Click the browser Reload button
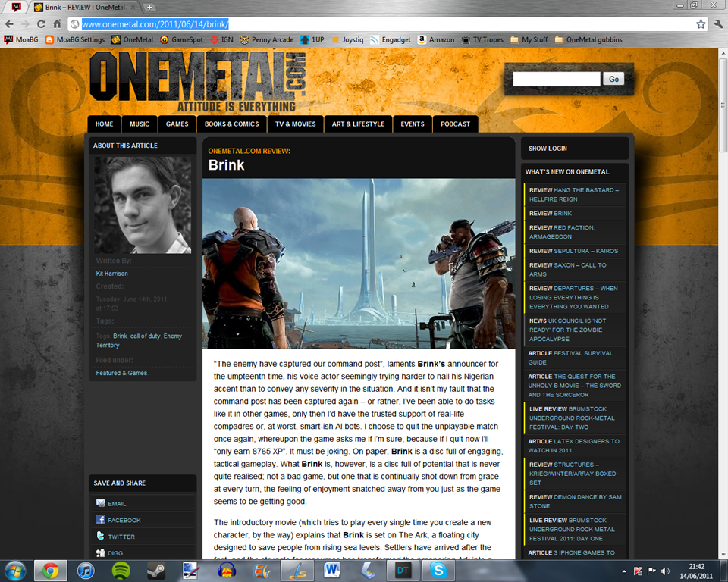728x582 pixels. (41, 24)
